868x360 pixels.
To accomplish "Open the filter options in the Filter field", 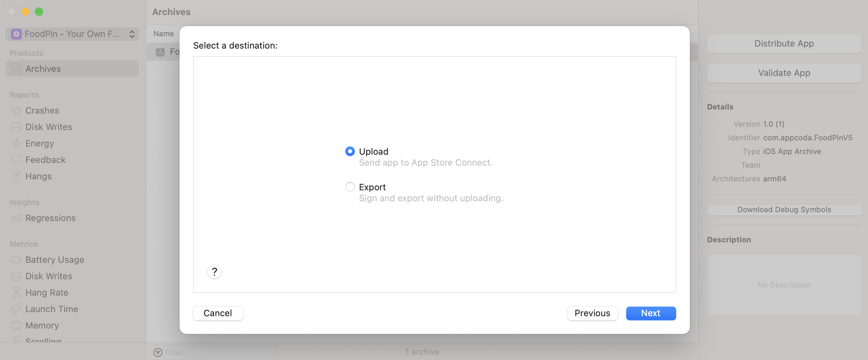I will [158, 352].
